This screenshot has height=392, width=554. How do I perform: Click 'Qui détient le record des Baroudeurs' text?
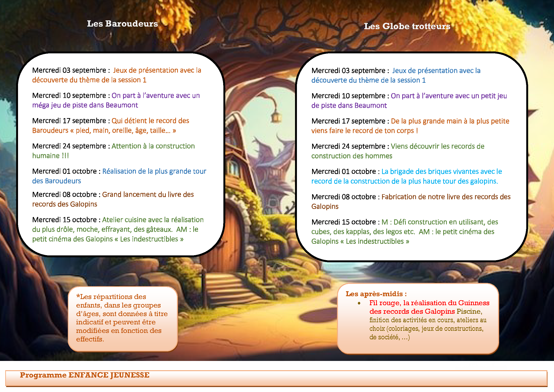pyautogui.click(x=150, y=121)
